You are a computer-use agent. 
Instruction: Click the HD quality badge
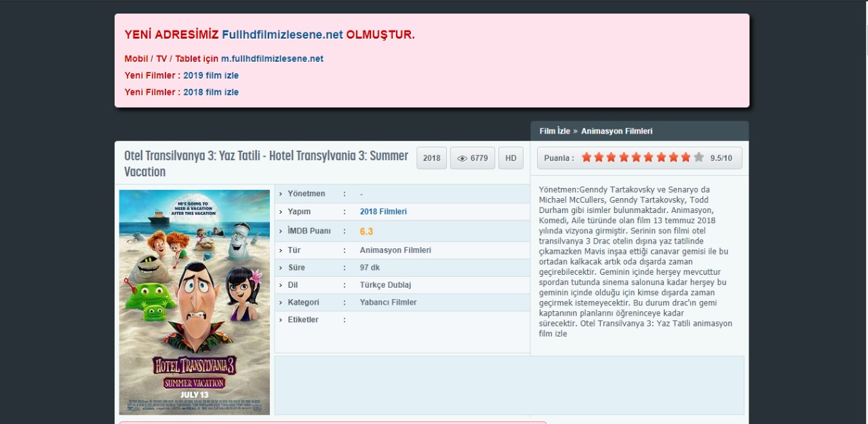pos(511,158)
